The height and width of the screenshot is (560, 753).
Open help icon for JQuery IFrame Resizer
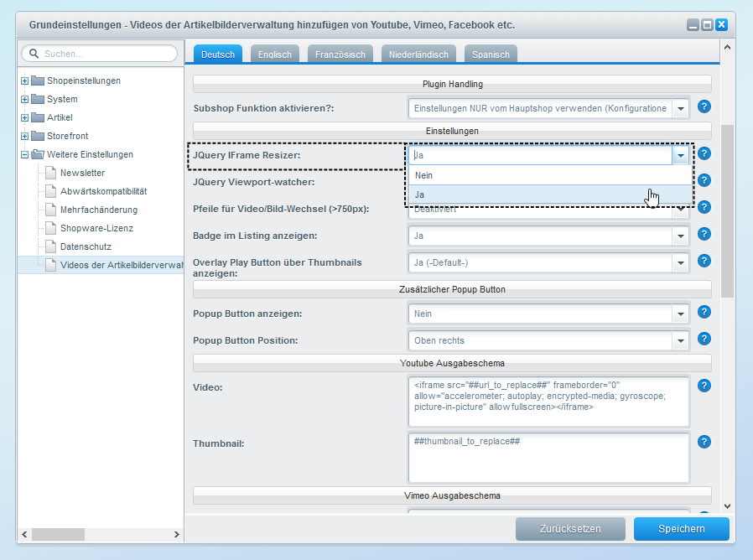704,153
